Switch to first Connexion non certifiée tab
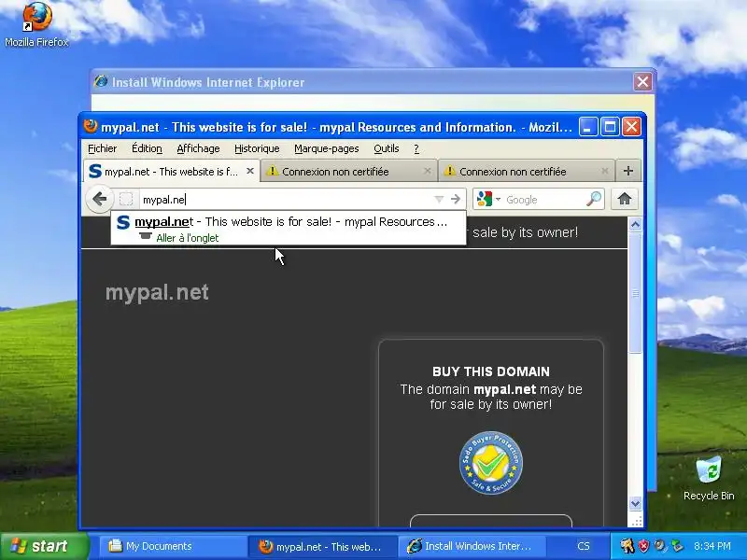 pyautogui.click(x=348, y=172)
